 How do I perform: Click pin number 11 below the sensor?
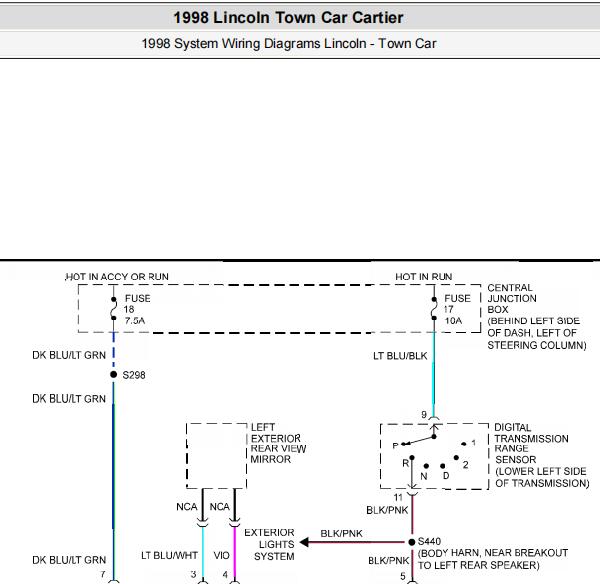pos(398,498)
